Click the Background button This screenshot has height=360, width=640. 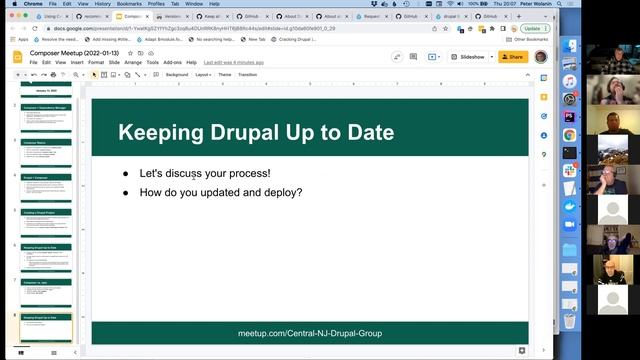tap(177, 75)
